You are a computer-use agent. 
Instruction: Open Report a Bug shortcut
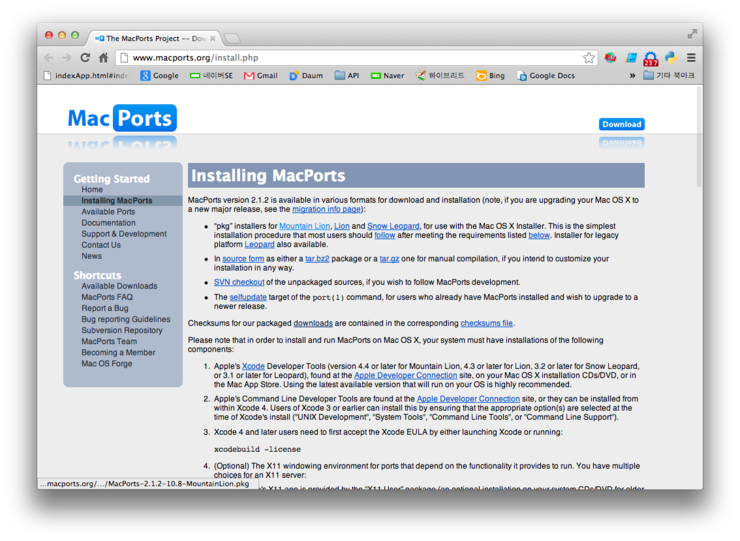[x=105, y=308]
